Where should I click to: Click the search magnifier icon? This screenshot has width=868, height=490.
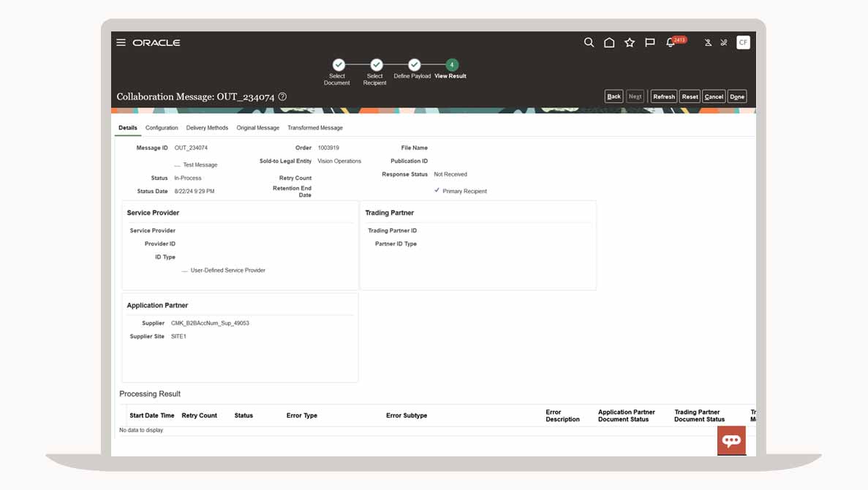(589, 42)
